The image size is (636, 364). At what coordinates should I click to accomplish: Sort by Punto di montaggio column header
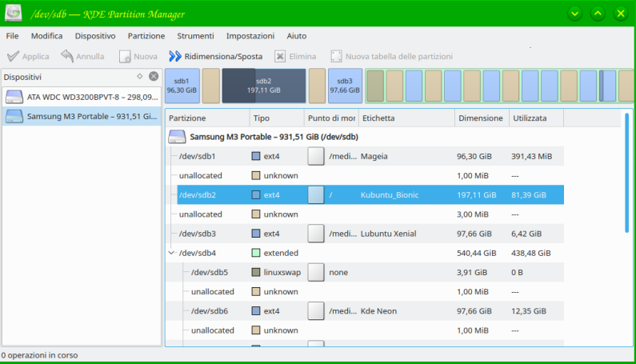(331, 118)
